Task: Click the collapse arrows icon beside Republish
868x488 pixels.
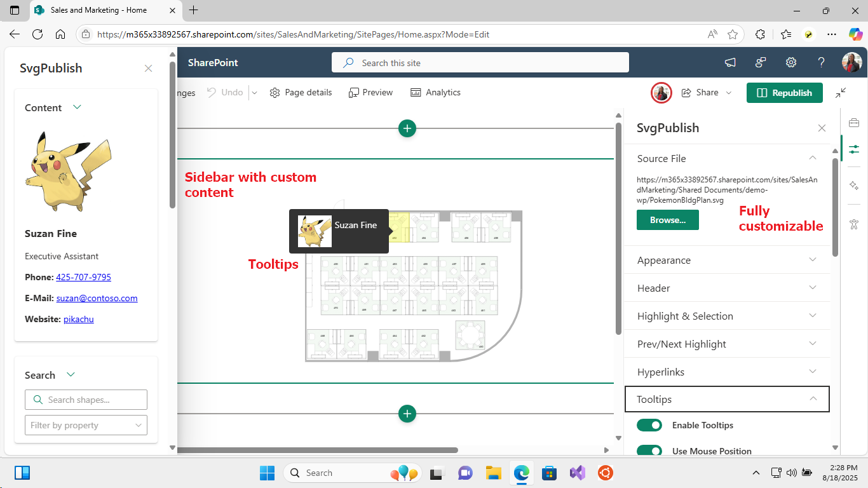Action: pyautogui.click(x=841, y=93)
